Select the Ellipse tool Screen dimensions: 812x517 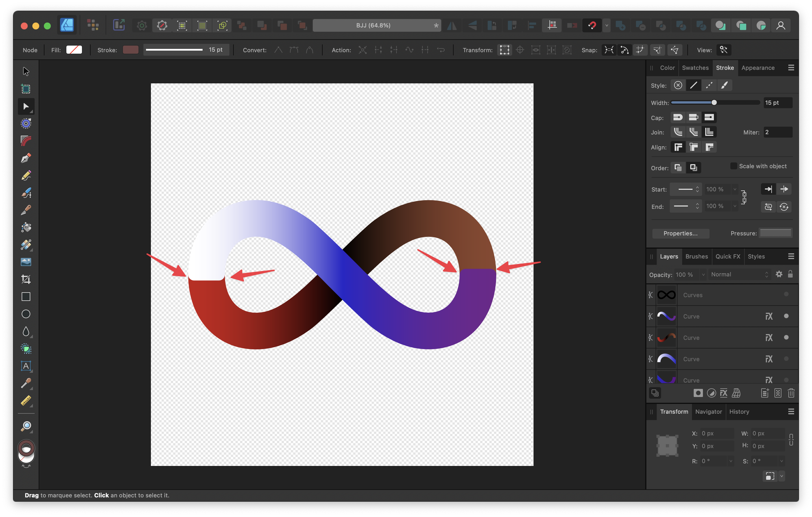point(26,314)
